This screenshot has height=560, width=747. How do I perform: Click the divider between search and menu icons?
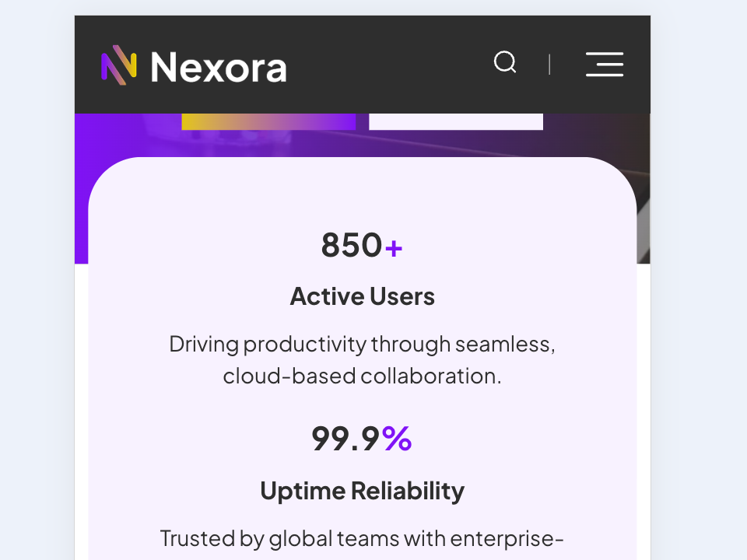(x=549, y=64)
